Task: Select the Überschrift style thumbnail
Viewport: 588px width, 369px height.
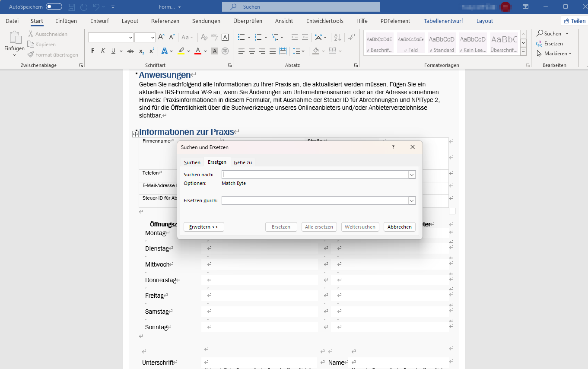Action: 504,43
